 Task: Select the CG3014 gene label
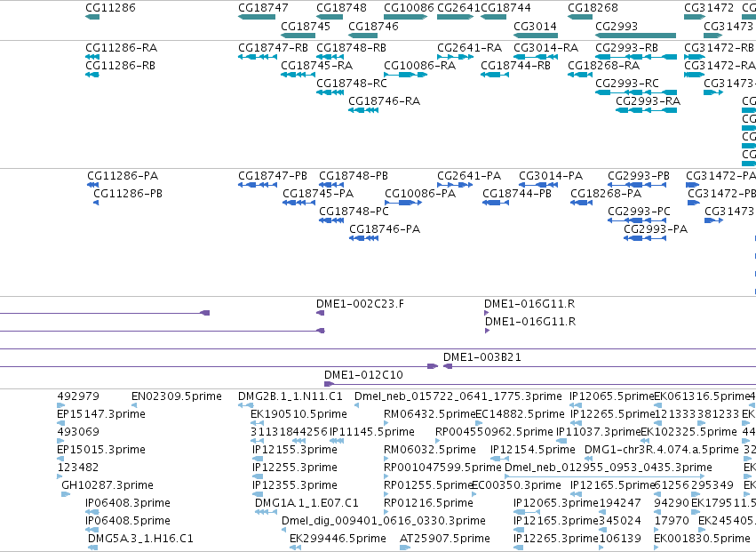click(535, 26)
